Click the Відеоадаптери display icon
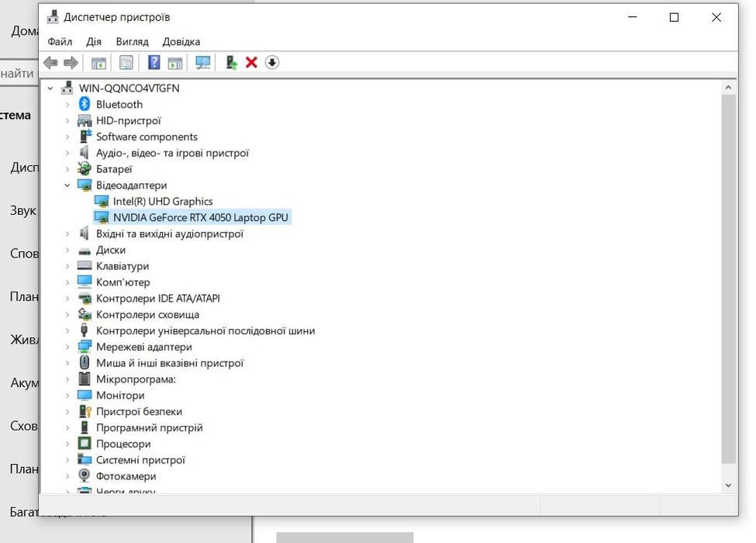 (85, 185)
